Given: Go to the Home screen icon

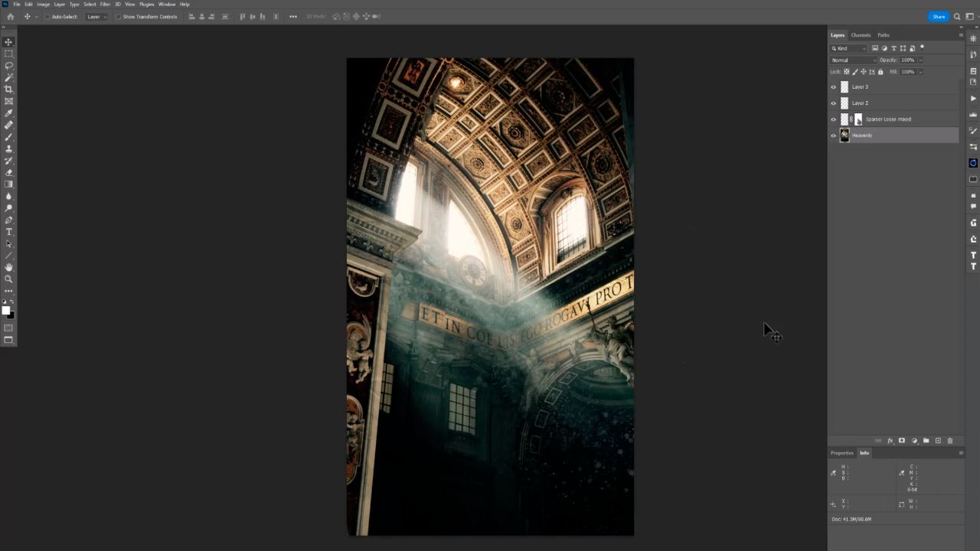Looking at the screenshot, I should [10, 16].
